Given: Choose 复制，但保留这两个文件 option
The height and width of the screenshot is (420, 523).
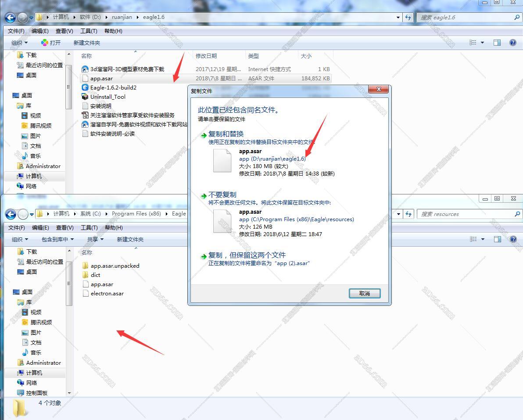Looking at the screenshot, I should 247,255.
